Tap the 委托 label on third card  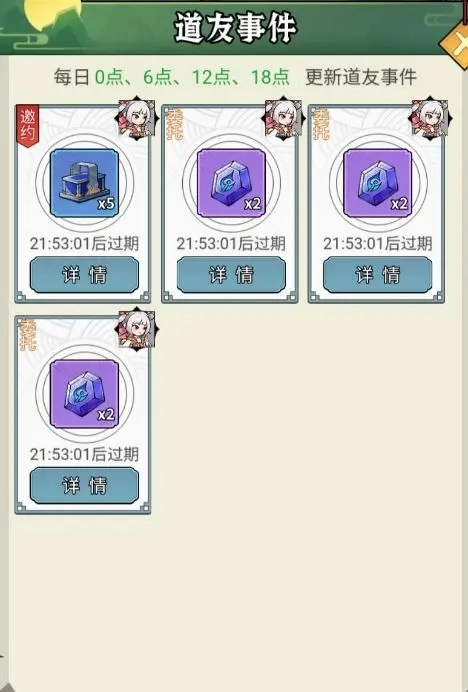point(321,125)
